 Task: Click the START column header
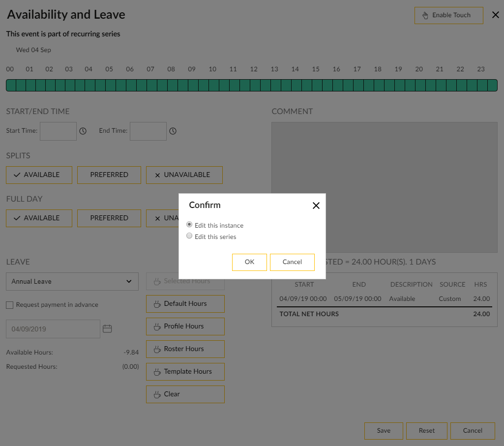point(304,285)
